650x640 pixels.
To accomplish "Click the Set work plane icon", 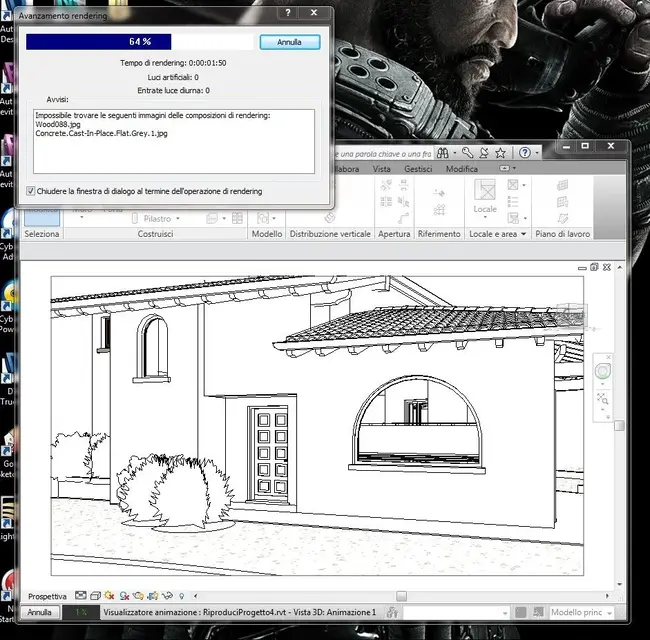I will click(562, 185).
